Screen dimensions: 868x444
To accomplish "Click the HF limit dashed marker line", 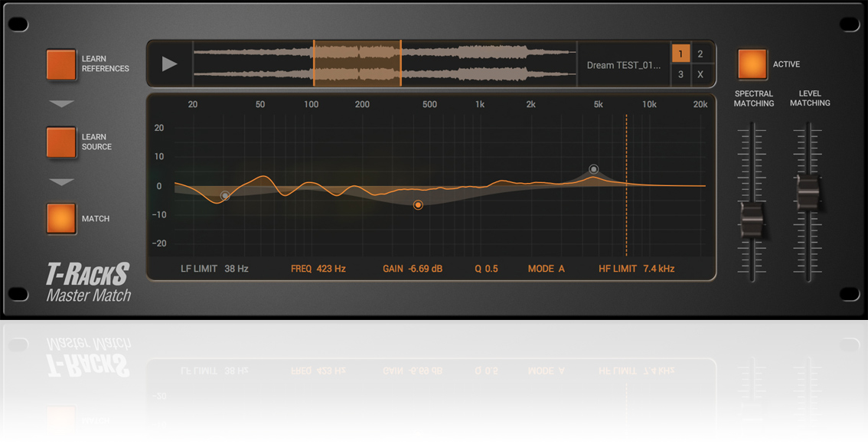I will pos(627,185).
